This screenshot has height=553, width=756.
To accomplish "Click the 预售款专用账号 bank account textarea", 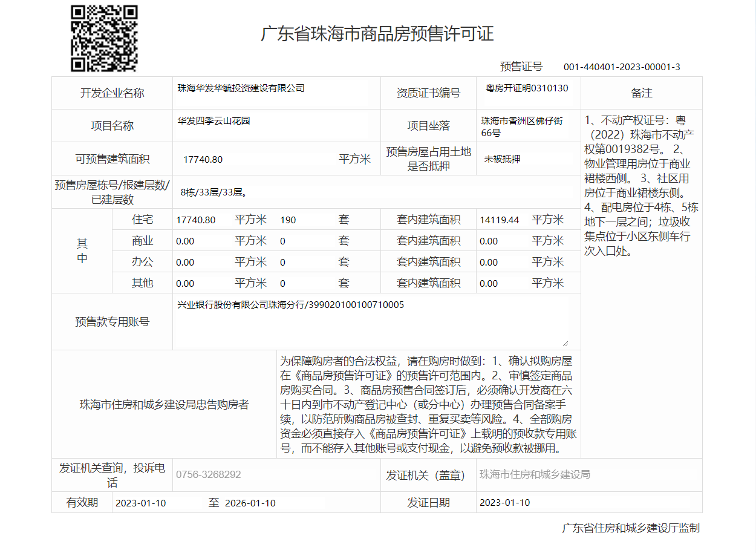I will coord(370,322).
